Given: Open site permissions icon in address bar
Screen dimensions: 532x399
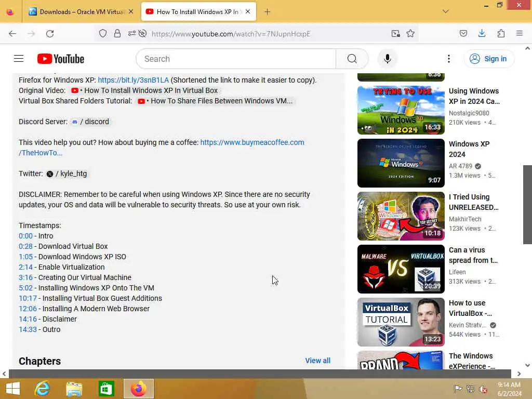Looking at the screenshot, I should click(x=131, y=33).
